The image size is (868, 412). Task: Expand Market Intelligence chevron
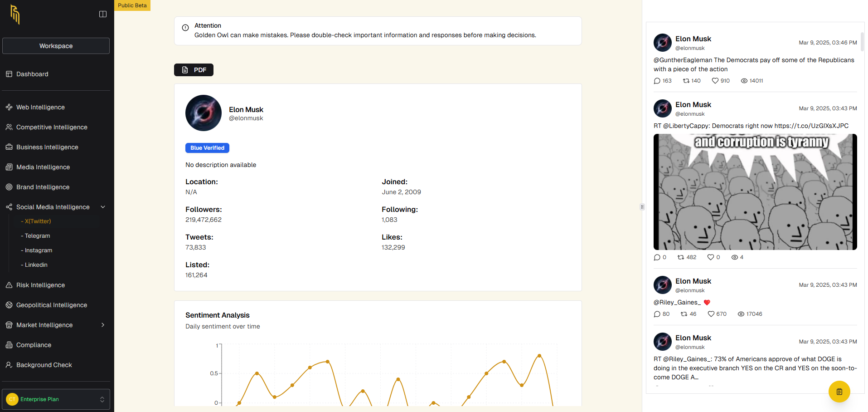click(103, 325)
